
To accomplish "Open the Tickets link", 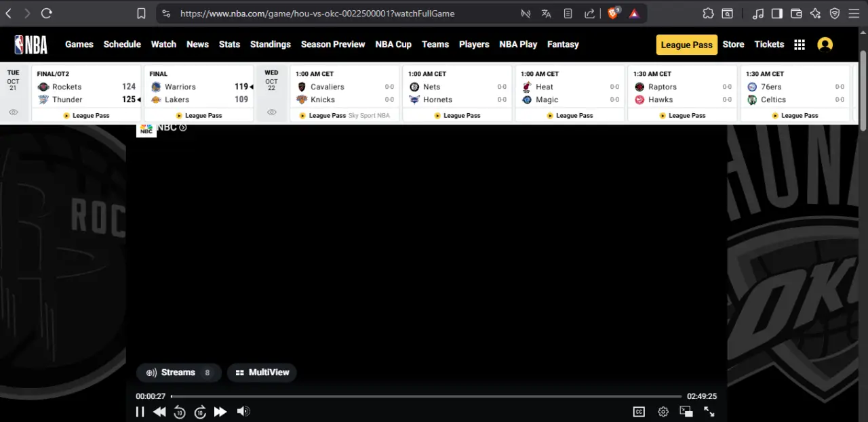I will 769,44.
